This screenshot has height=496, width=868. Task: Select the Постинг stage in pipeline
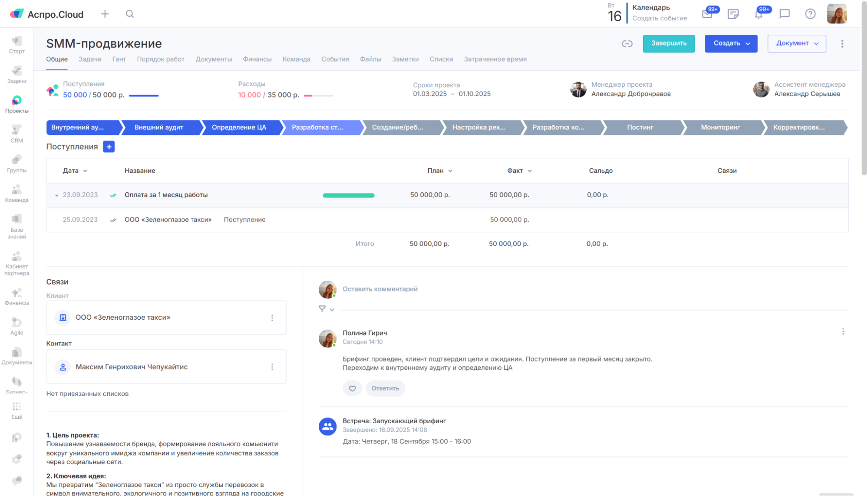[640, 128]
